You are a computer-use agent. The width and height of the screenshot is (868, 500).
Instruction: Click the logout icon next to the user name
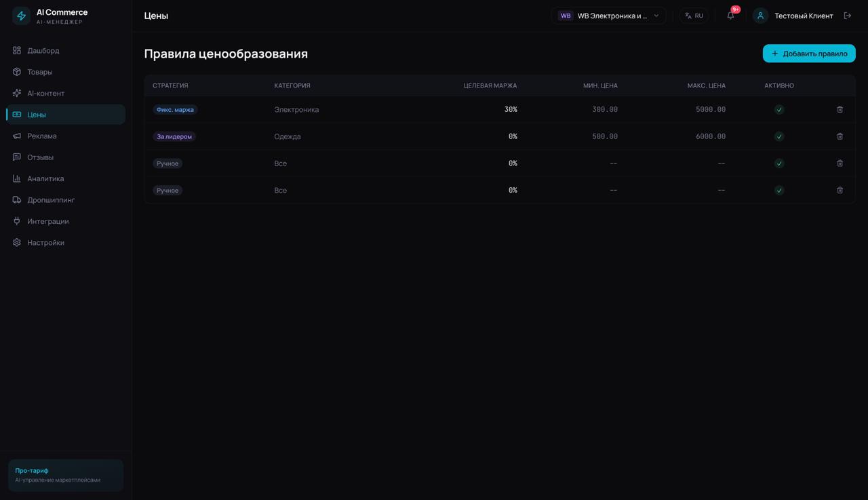pos(847,16)
